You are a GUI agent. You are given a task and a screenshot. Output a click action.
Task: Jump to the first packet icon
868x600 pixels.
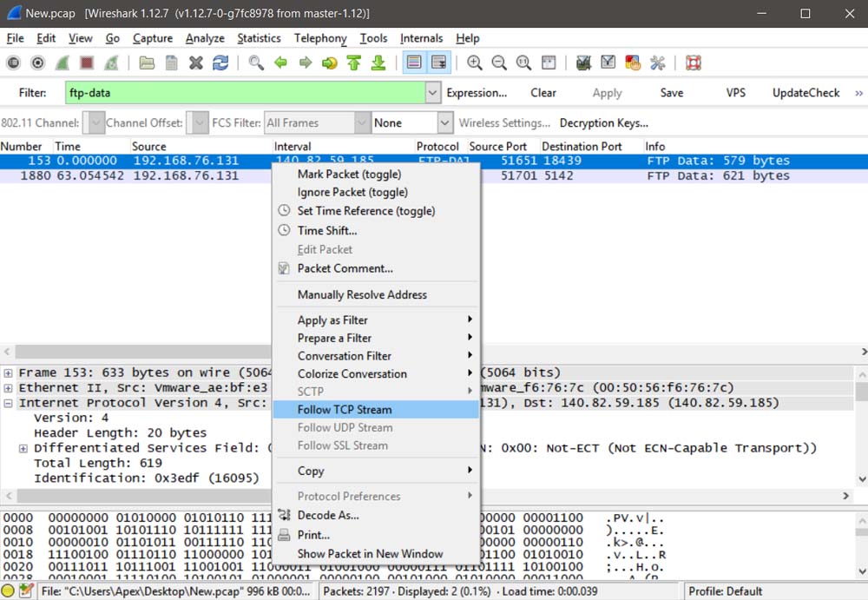(353, 63)
